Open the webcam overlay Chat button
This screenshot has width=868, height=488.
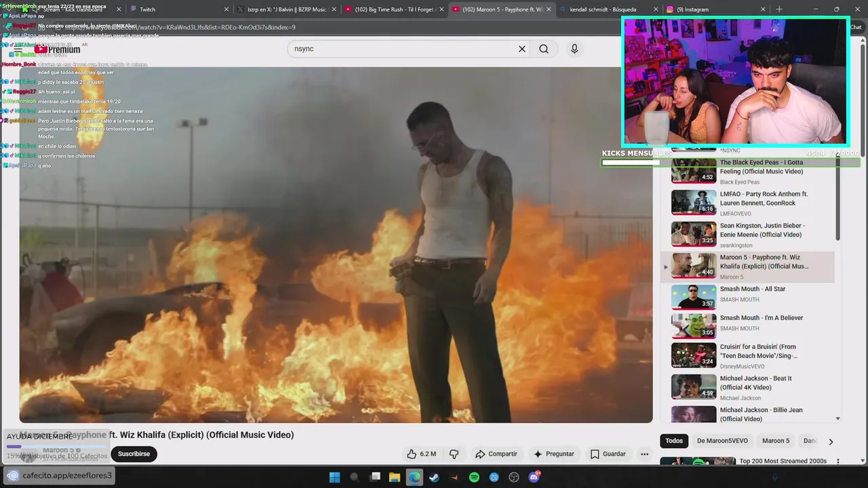point(856,27)
